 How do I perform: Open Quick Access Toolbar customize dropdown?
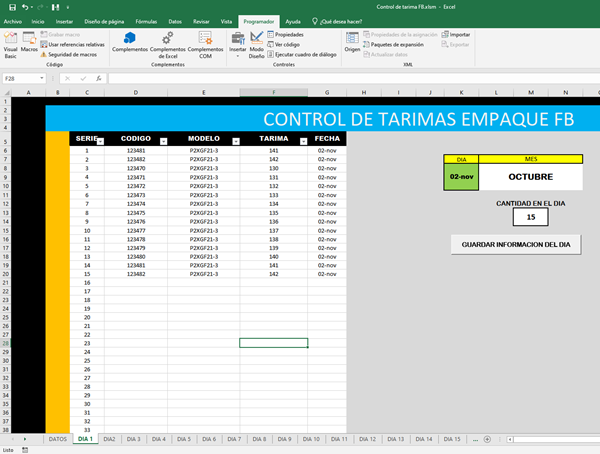(68, 7)
